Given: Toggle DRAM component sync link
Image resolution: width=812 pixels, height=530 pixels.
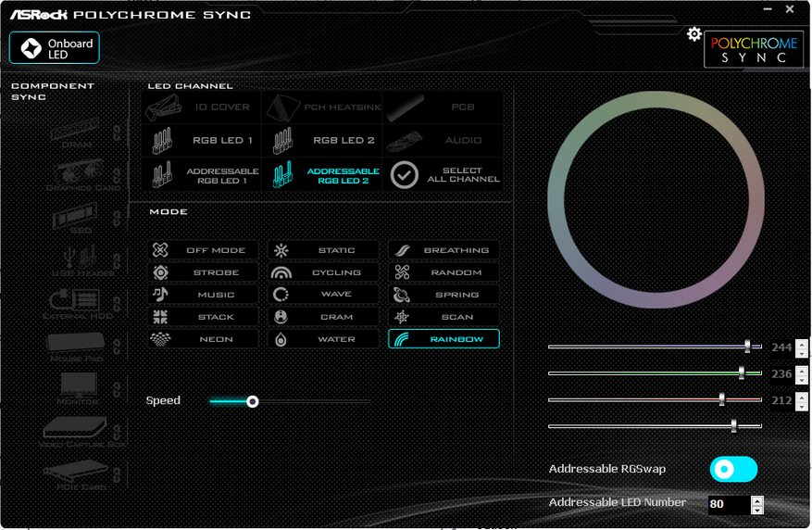Looking at the screenshot, I should pyautogui.click(x=117, y=132).
